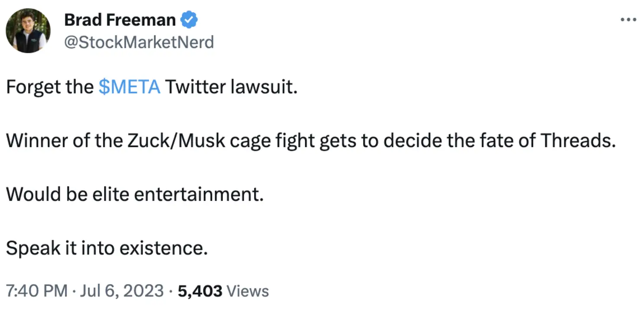The image size is (644, 315).
Task: Click the Brad Freeman display name
Action: 120,20
